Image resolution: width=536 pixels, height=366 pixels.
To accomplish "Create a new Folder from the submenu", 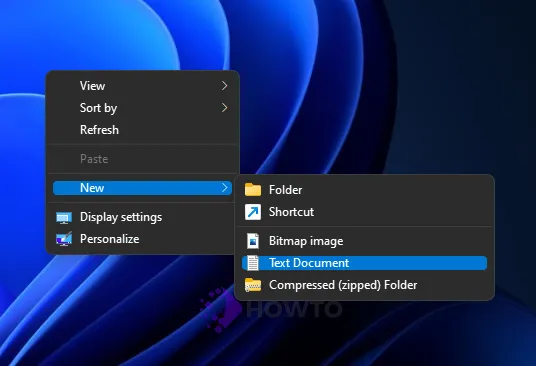I will (x=364, y=190).
